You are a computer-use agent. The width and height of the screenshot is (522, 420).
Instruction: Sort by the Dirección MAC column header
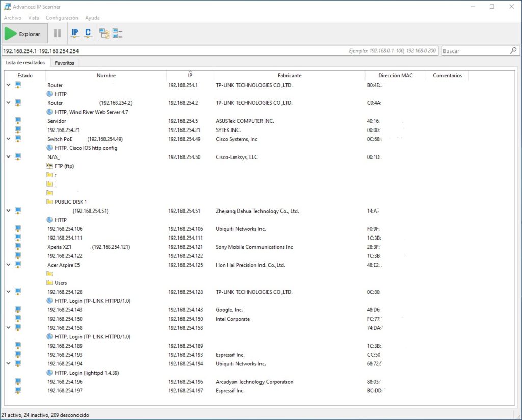(x=396, y=75)
